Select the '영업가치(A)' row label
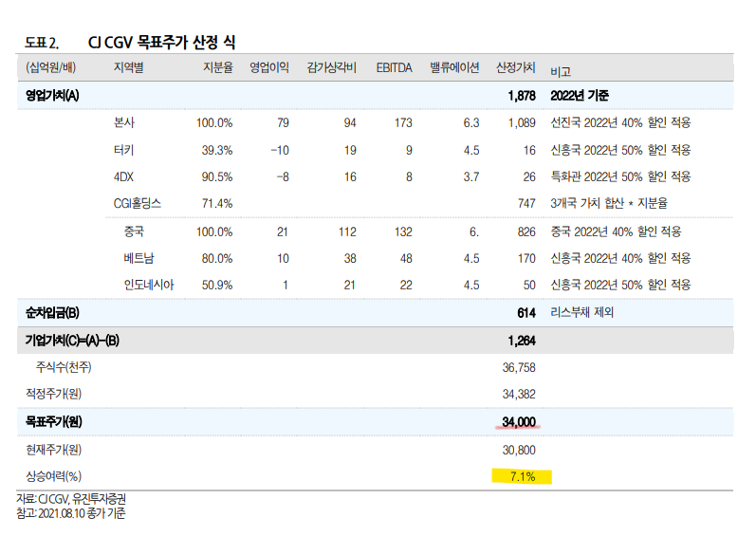Screen dimensions: 756x555 coord(52,96)
